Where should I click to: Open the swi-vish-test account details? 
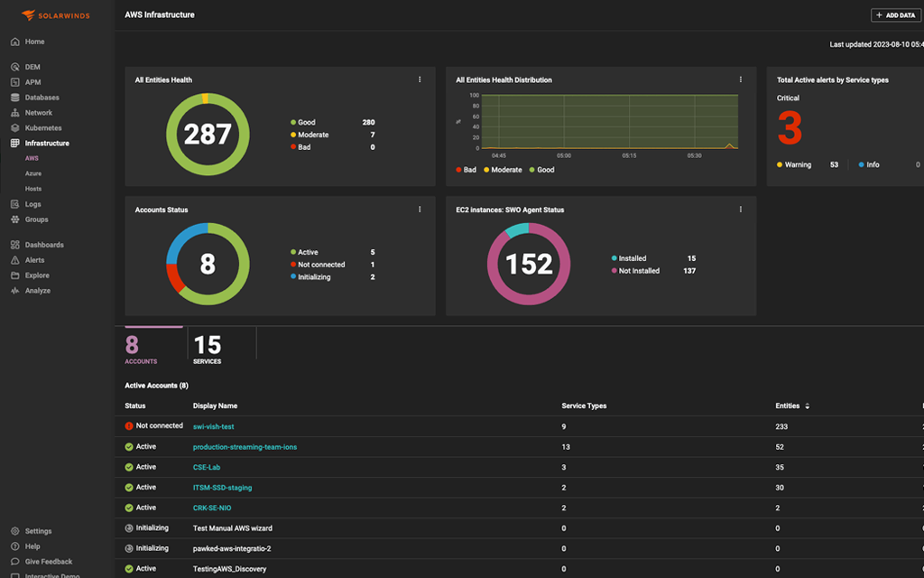coord(213,426)
